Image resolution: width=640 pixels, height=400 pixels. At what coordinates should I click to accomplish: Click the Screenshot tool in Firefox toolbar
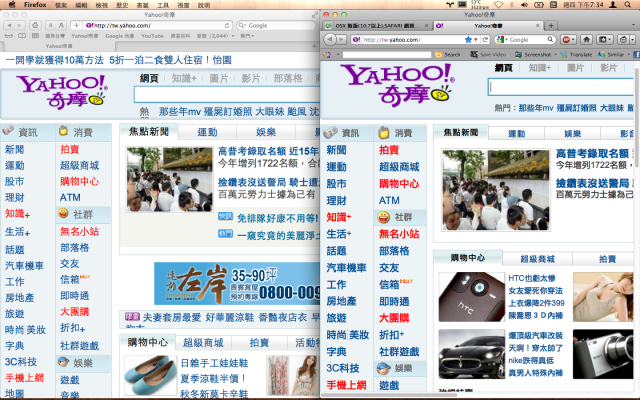[x=533, y=54]
